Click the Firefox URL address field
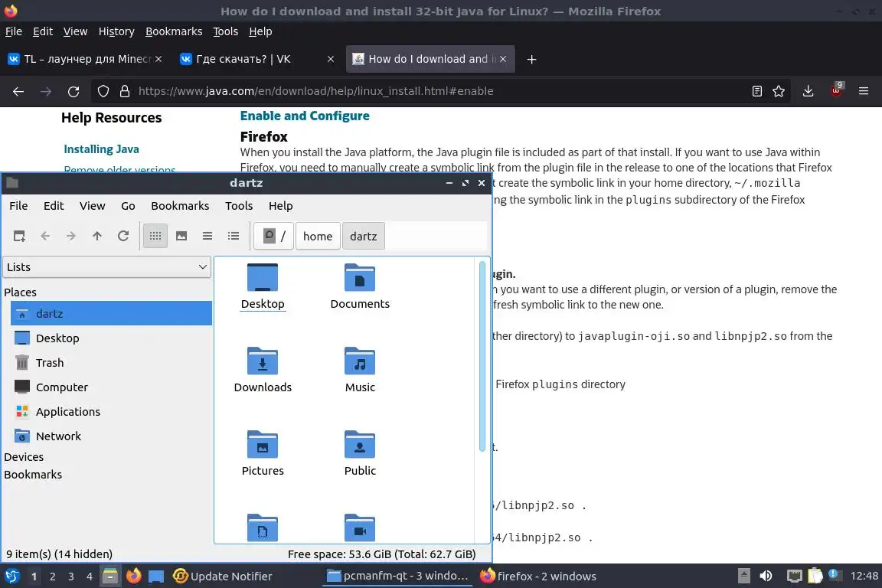Image resolution: width=882 pixels, height=588 pixels. pos(439,91)
